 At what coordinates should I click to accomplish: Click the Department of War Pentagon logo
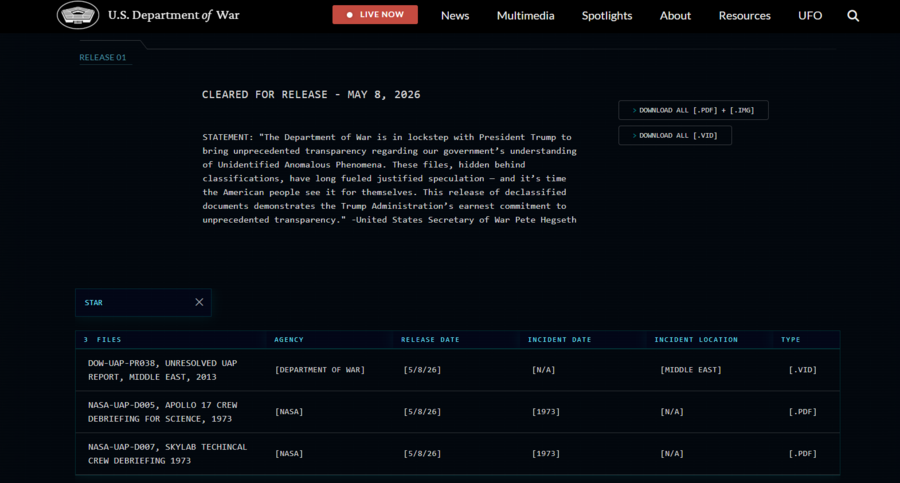[x=77, y=15]
